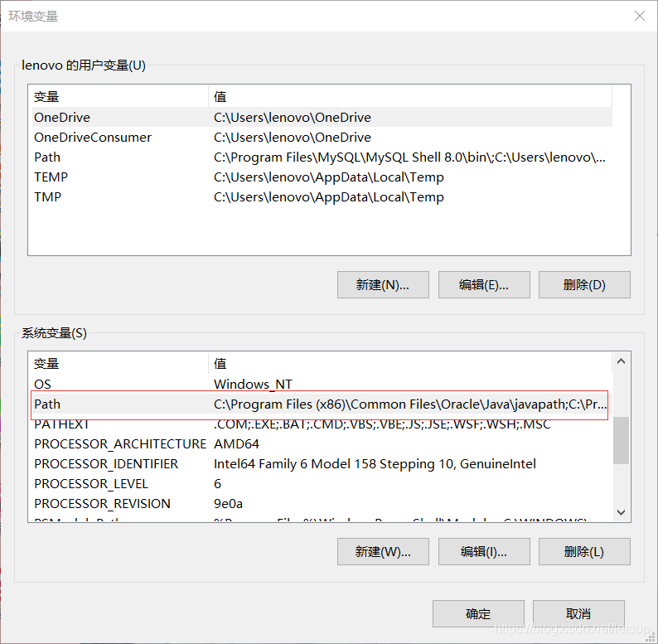The width and height of the screenshot is (658, 644).
Task: Select system Path variable with javapath value
Action: tap(322, 404)
